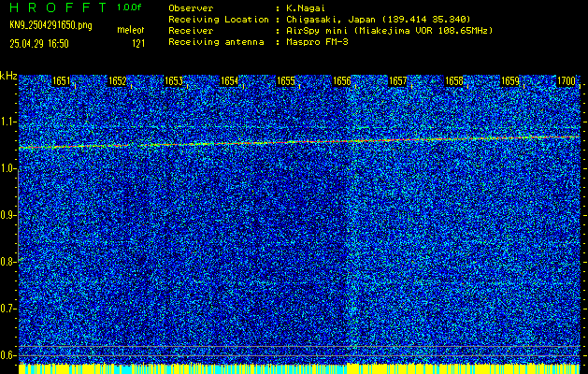The width and height of the screenshot is (588, 374).
Task: Click the date stamp 25.04.29 16:50
Action: point(39,44)
